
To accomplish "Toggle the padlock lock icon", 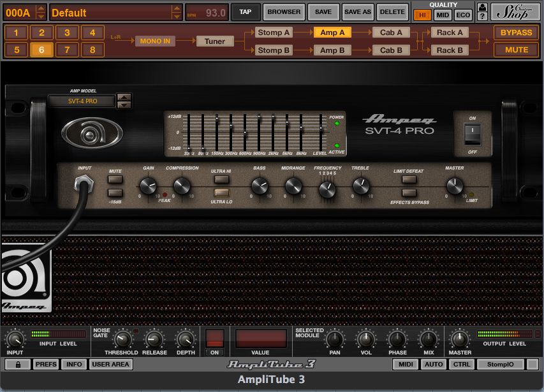I will pos(18,364).
